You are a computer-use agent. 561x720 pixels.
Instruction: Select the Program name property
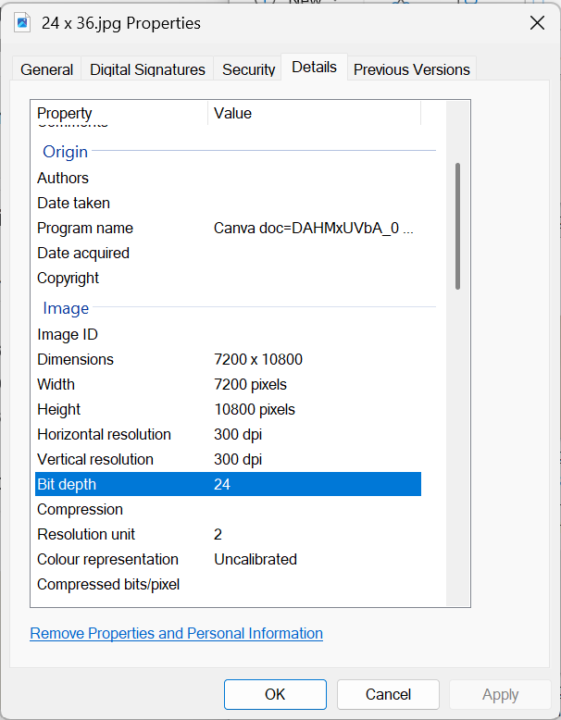pyautogui.click(x=228, y=228)
